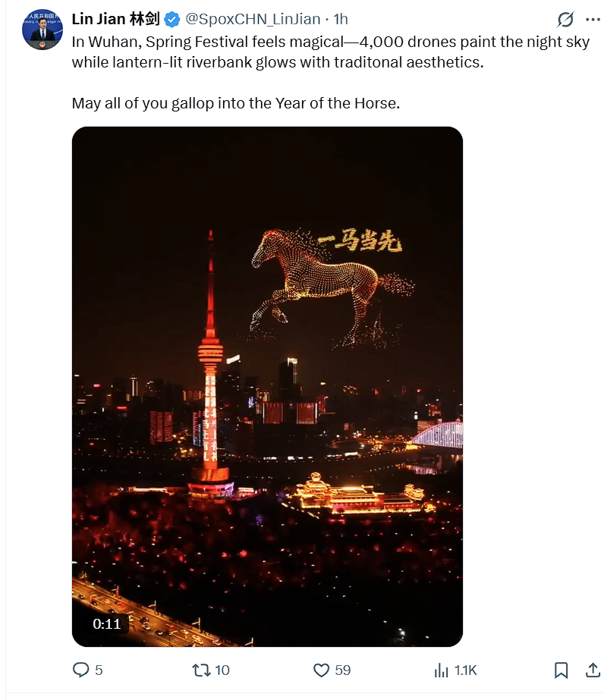
Task: Click the 1h timestamp link
Action: [x=341, y=19]
